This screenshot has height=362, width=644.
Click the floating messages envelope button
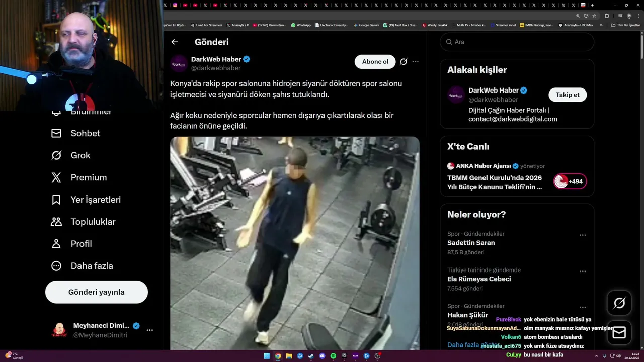(619, 333)
